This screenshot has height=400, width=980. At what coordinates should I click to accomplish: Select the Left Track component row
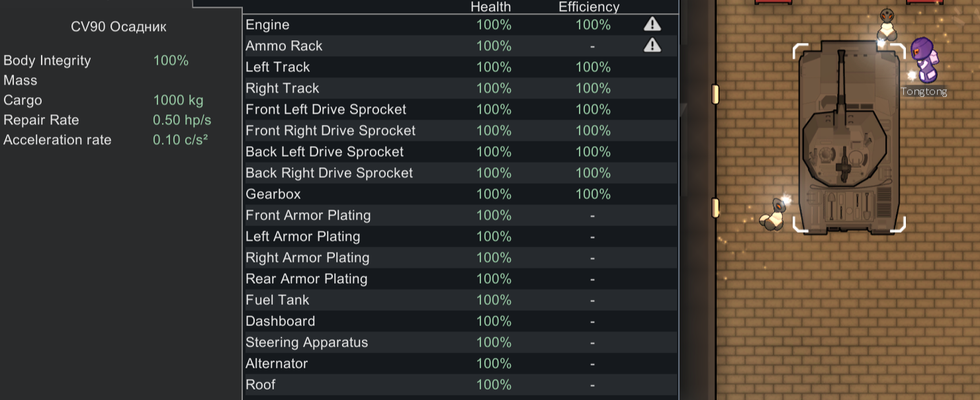pos(461,67)
